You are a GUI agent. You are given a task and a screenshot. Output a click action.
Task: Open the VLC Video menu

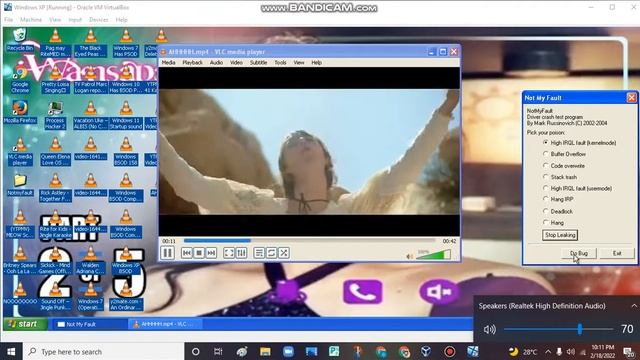click(236, 62)
